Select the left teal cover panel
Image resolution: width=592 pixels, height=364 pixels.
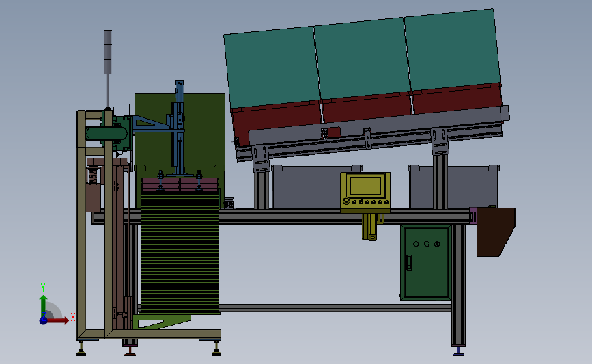click(x=272, y=67)
